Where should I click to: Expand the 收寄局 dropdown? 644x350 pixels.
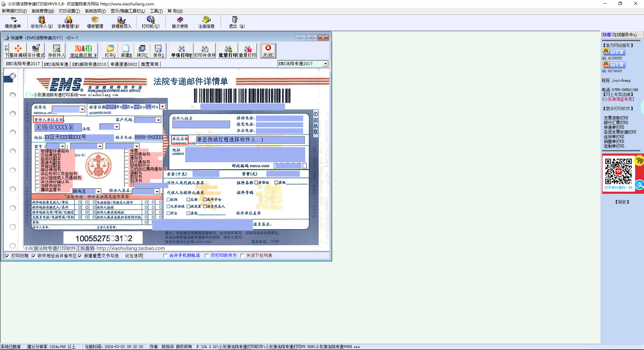pos(82,110)
